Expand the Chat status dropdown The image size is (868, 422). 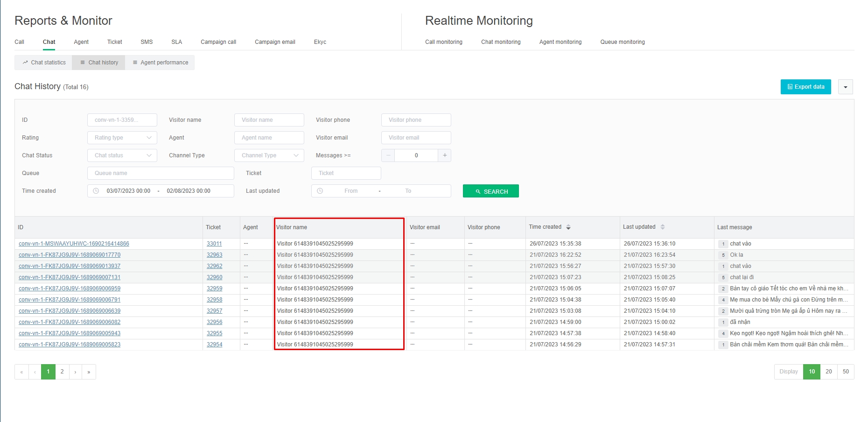coord(122,155)
